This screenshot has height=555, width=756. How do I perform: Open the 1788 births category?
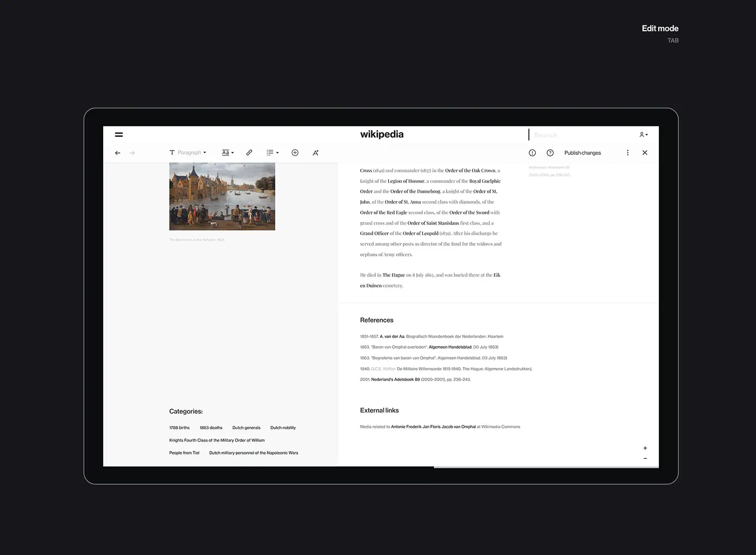pyautogui.click(x=179, y=428)
